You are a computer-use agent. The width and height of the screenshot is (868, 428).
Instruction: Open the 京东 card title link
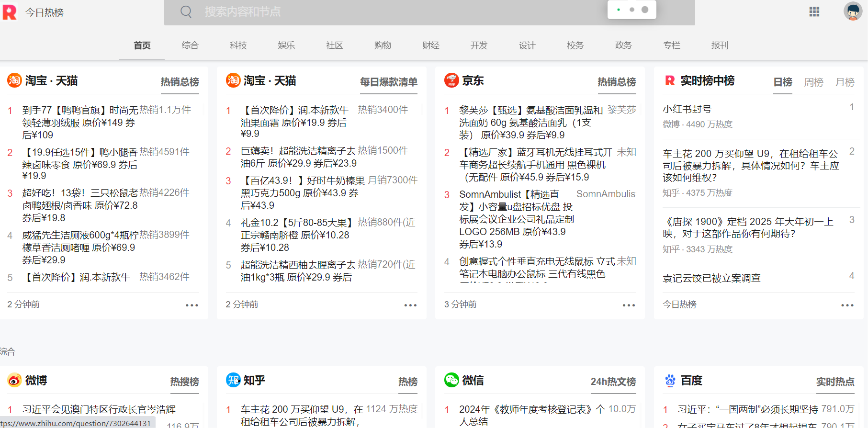click(x=473, y=80)
